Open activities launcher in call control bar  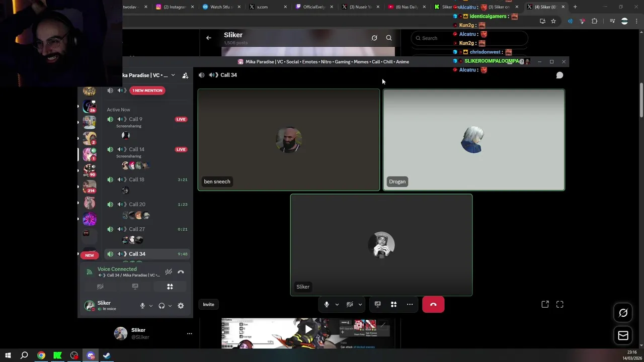pyautogui.click(x=393, y=304)
